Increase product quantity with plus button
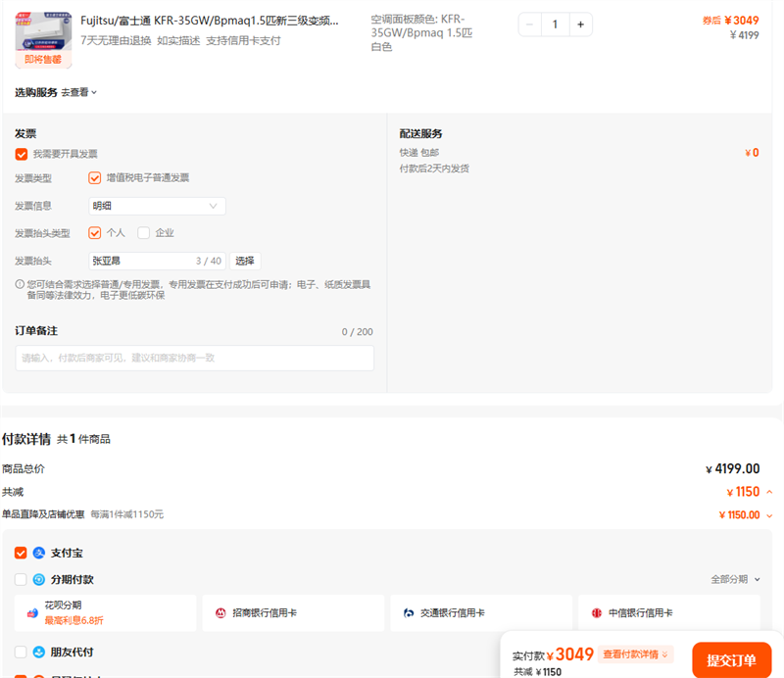The image size is (784, 678). click(580, 24)
